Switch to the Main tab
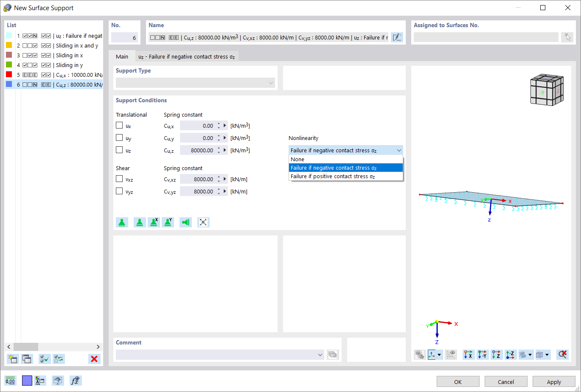Screen dimensions: 581x392 [122, 56]
